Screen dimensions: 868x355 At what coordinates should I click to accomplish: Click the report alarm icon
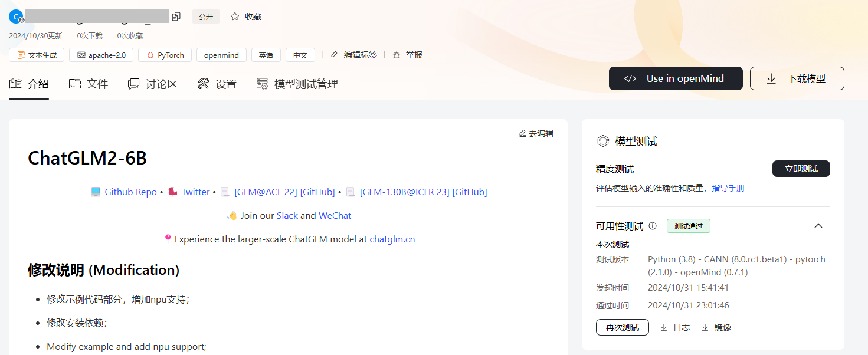pyautogui.click(x=397, y=55)
